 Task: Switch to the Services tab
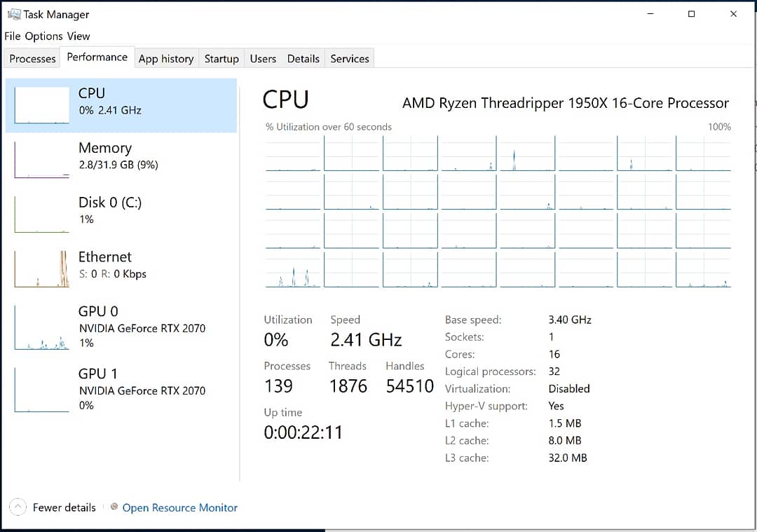[350, 58]
